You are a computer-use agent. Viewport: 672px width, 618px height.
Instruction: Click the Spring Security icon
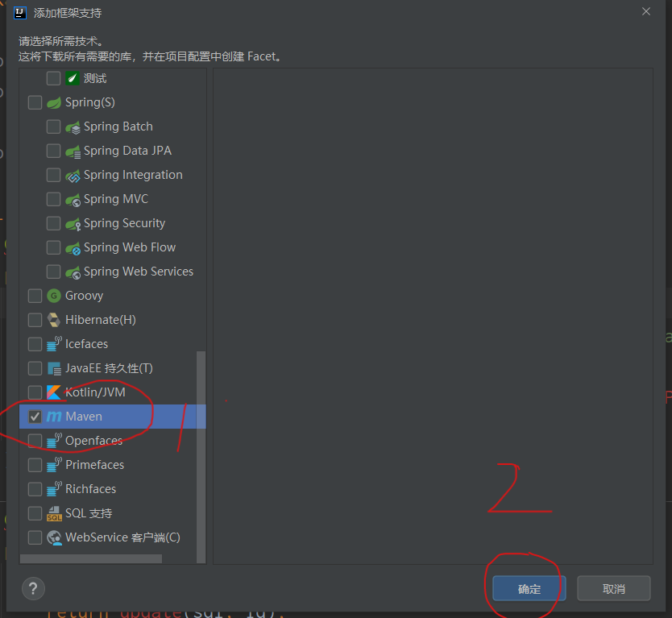73,223
